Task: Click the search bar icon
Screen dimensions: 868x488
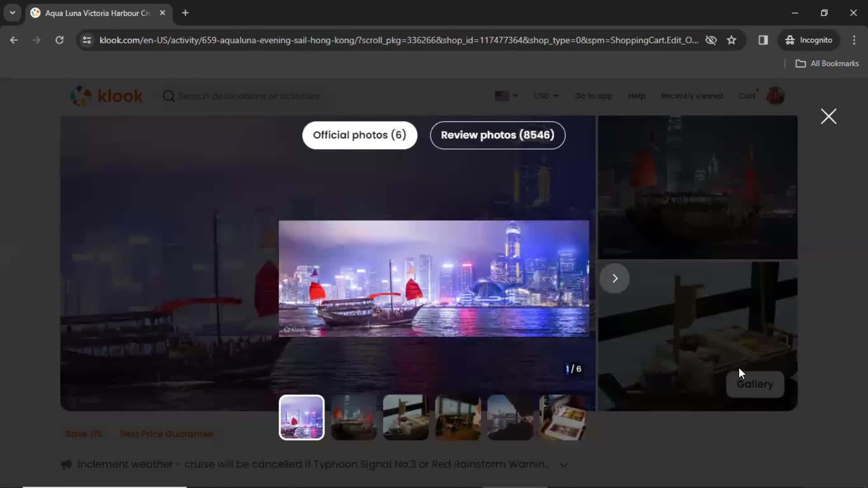Action: [x=169, y=96]
